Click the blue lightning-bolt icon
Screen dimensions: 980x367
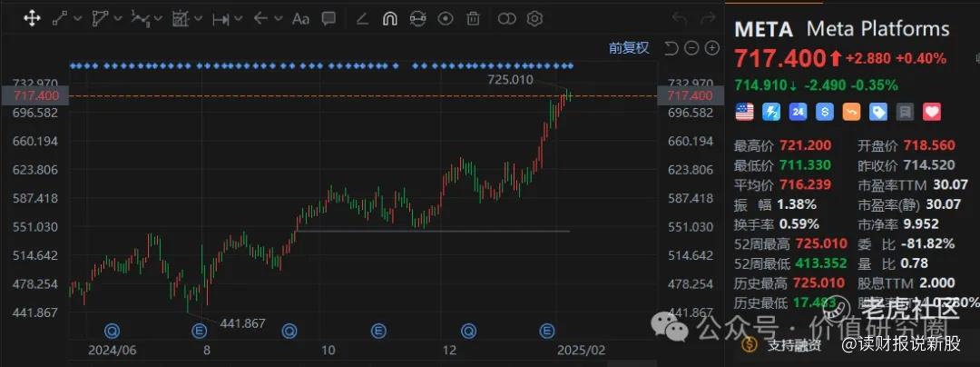point(771,112)
